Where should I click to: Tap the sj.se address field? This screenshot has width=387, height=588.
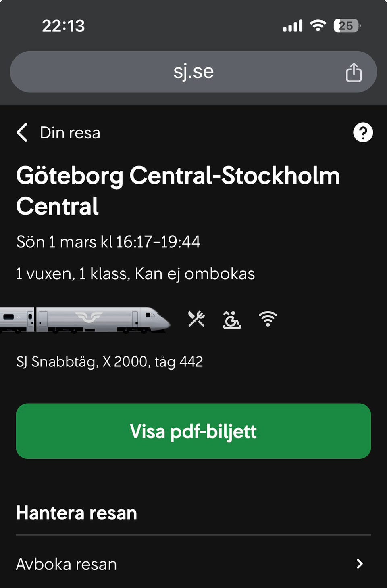coord(193,72)
